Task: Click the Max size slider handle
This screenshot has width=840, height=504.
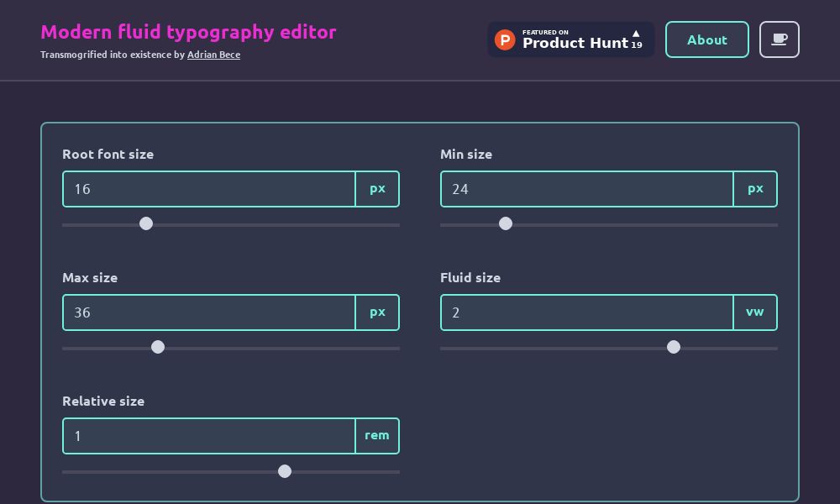Action: (158, 347)
